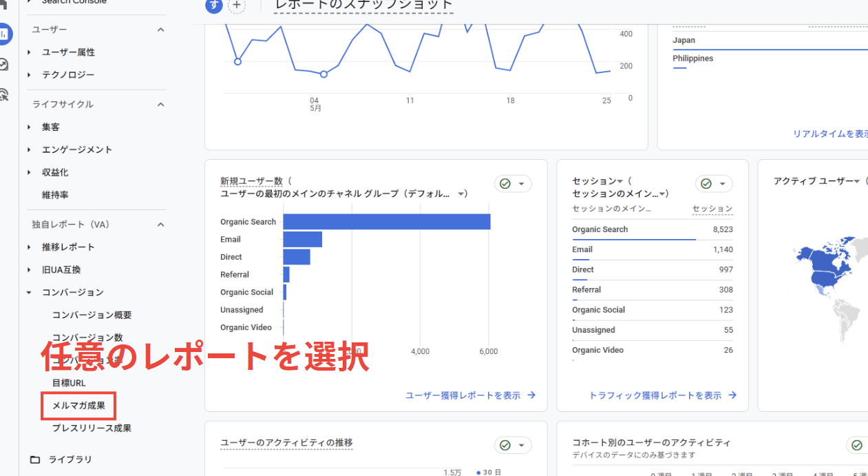Click the Direct bar in the bar chart

click(x=297, y=257)
